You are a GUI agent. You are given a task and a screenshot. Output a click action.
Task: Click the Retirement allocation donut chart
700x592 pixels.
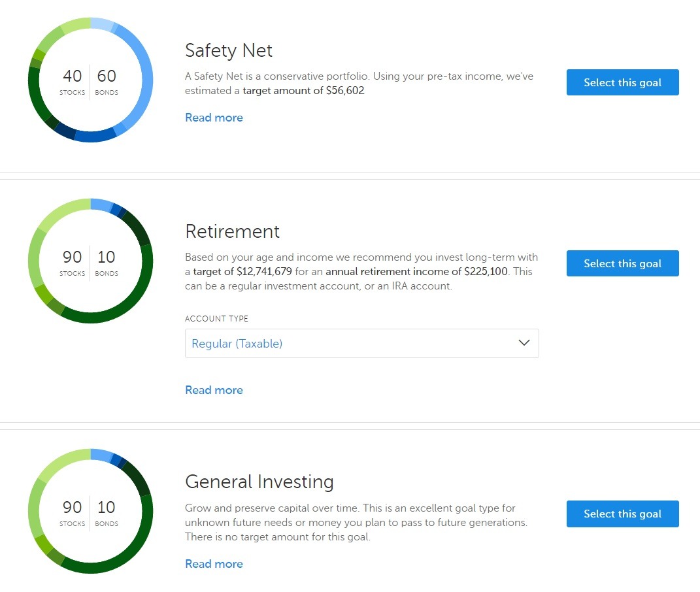click(x=91, y=261)
